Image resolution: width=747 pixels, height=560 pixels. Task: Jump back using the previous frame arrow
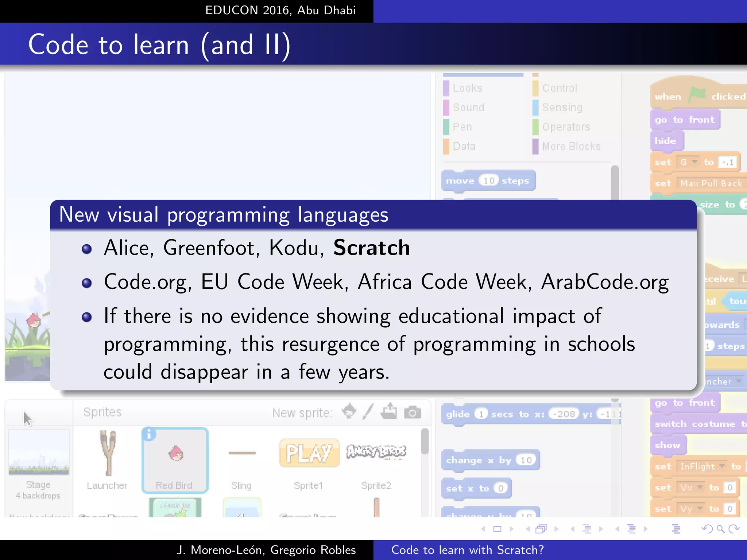point(527,529)
